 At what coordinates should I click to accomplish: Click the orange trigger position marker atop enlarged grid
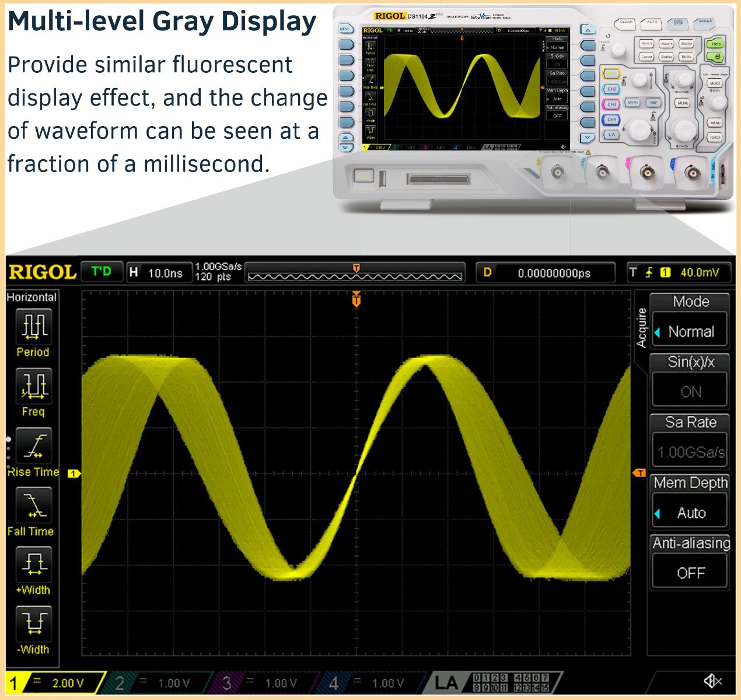(356, 299)
